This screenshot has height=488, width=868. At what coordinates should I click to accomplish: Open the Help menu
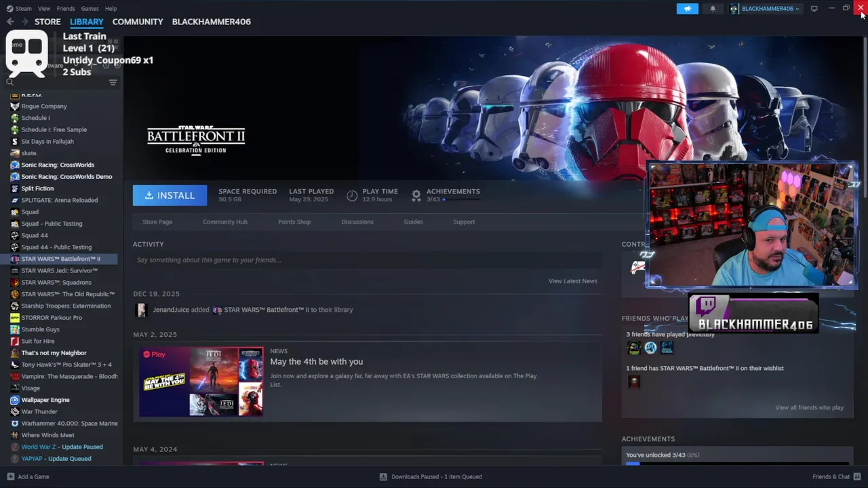[111, 9]
